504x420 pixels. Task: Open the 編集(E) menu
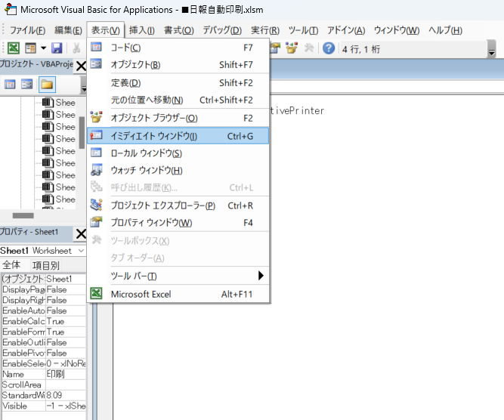pyautogui.click(x=68, y=30)
